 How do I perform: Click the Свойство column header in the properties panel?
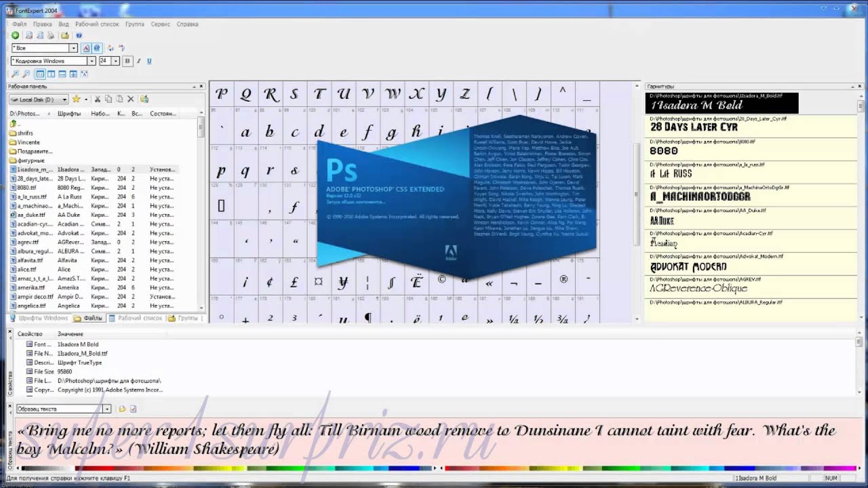35,333
